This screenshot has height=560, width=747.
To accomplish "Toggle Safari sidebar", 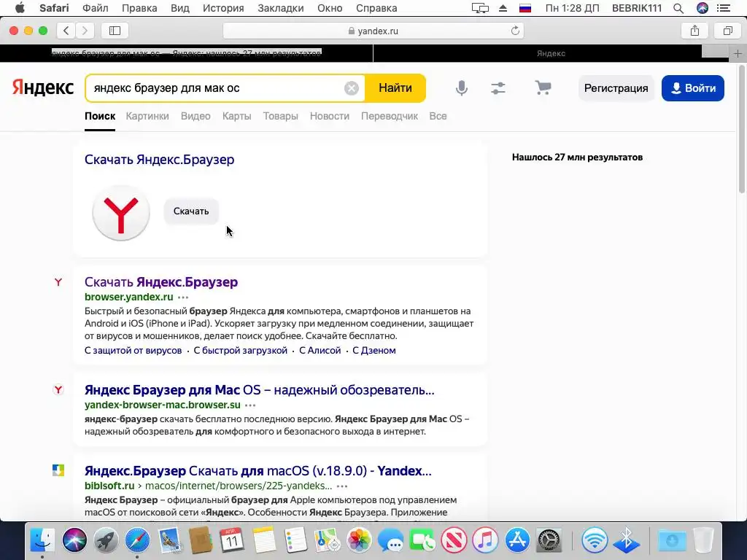I will point(115,31).
